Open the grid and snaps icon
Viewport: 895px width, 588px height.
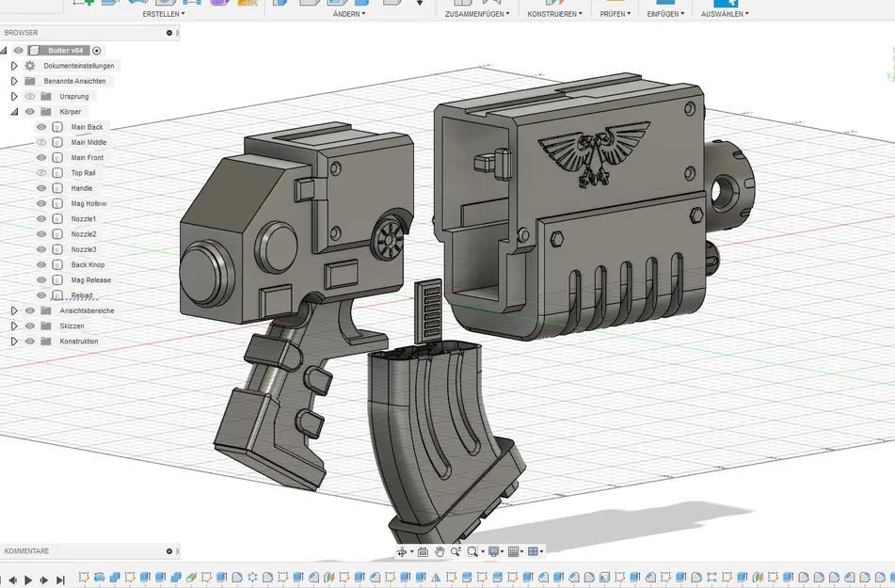[512, 551]
